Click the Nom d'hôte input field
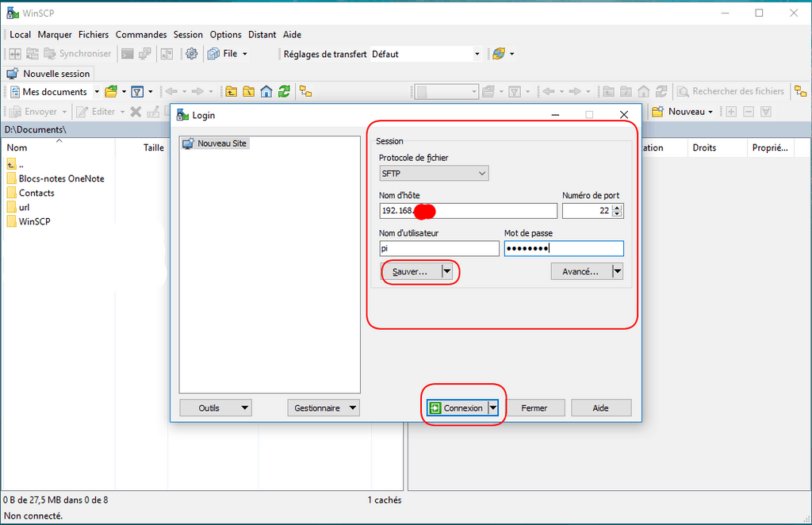 coord(468,211)
